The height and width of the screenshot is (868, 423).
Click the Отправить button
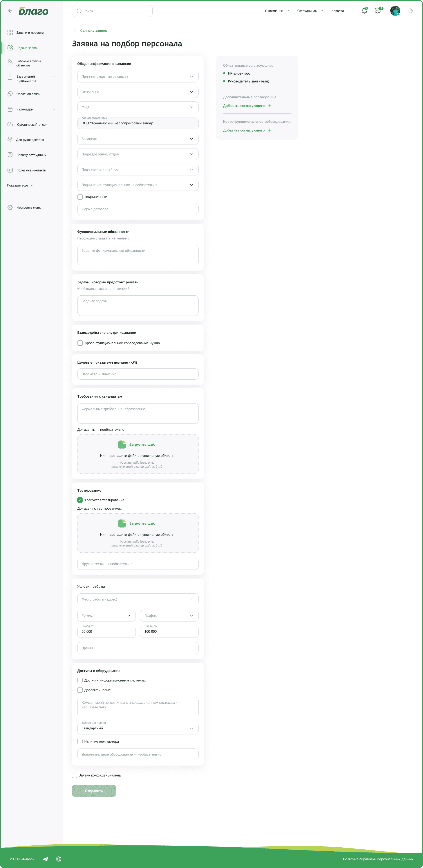(x=94, y=791)
